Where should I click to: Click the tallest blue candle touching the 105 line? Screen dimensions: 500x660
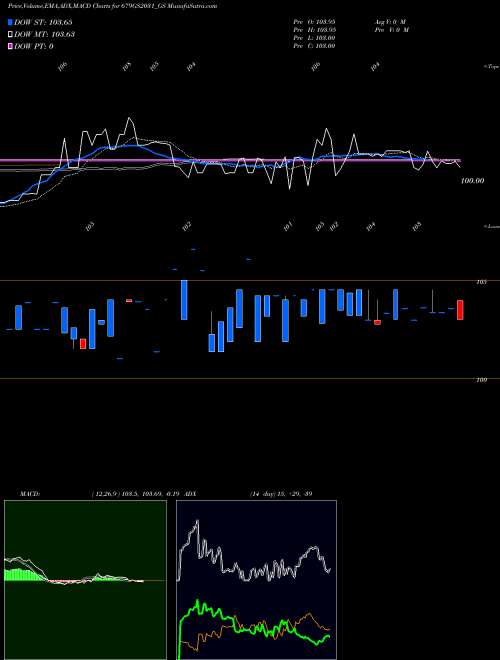point(184,300)
